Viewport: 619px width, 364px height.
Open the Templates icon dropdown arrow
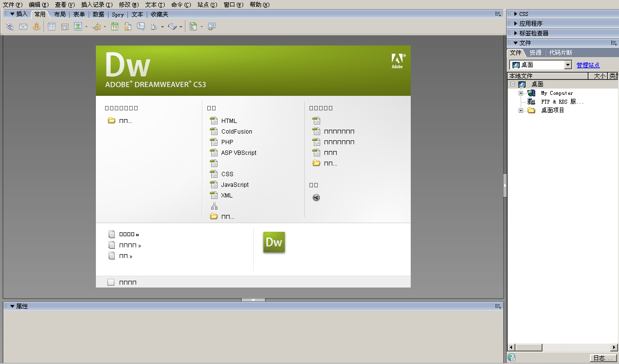coord(201,27)
